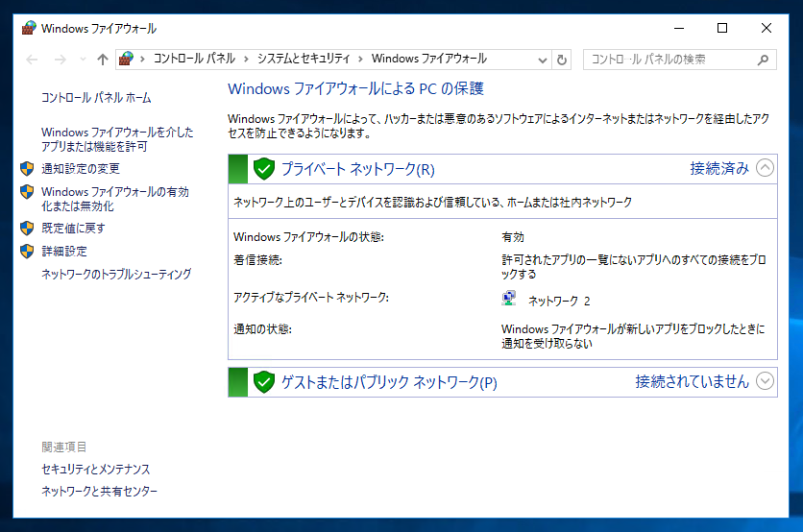
Task: Open システムとセキュリティ breadcrumb
Action: [304, 59]
